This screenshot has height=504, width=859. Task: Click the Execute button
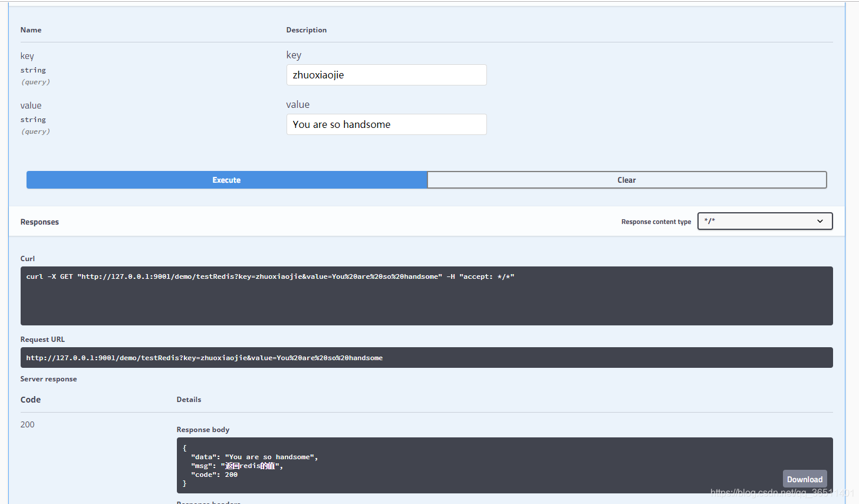coord(227,180)
